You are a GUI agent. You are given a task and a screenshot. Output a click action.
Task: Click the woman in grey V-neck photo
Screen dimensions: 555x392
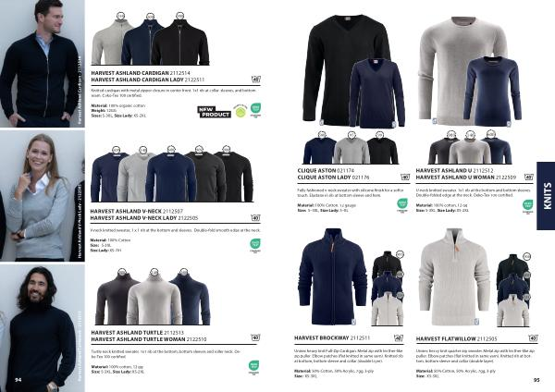click(x=43, y=196)
